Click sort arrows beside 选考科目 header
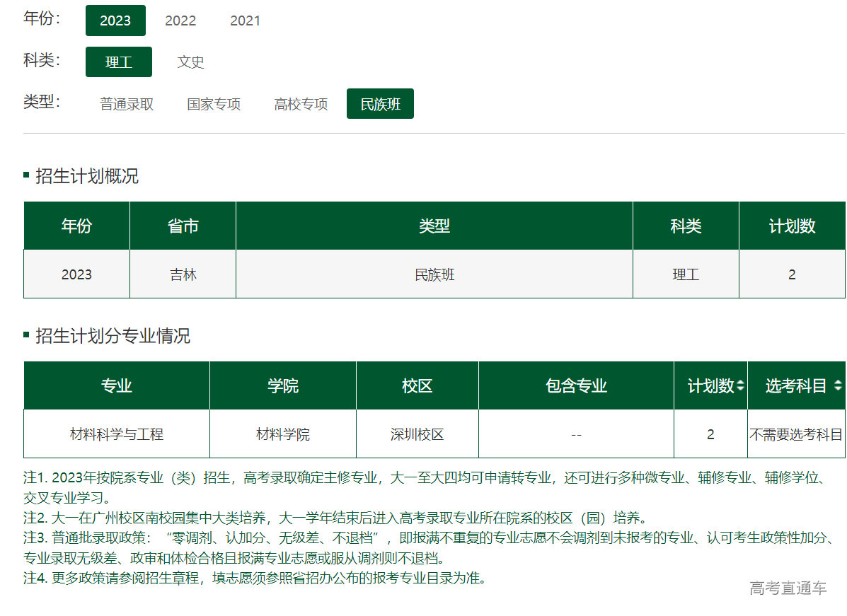Image resolution: width=847 pixels, height=616 pixels. click(838, 386)
